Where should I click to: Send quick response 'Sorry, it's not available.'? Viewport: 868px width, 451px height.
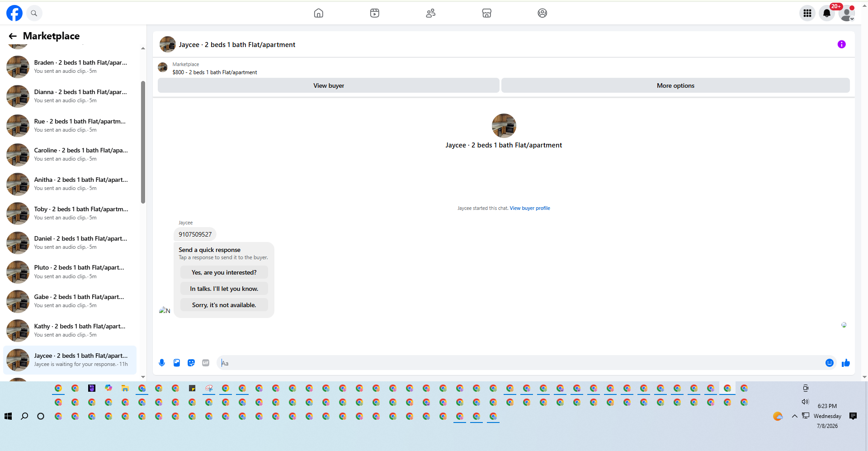point(224,305)
